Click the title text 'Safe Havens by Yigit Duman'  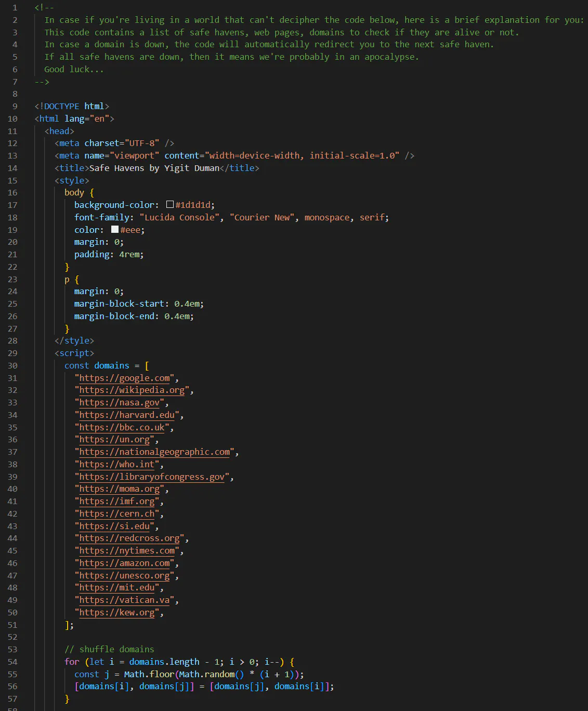click(154, 168)
